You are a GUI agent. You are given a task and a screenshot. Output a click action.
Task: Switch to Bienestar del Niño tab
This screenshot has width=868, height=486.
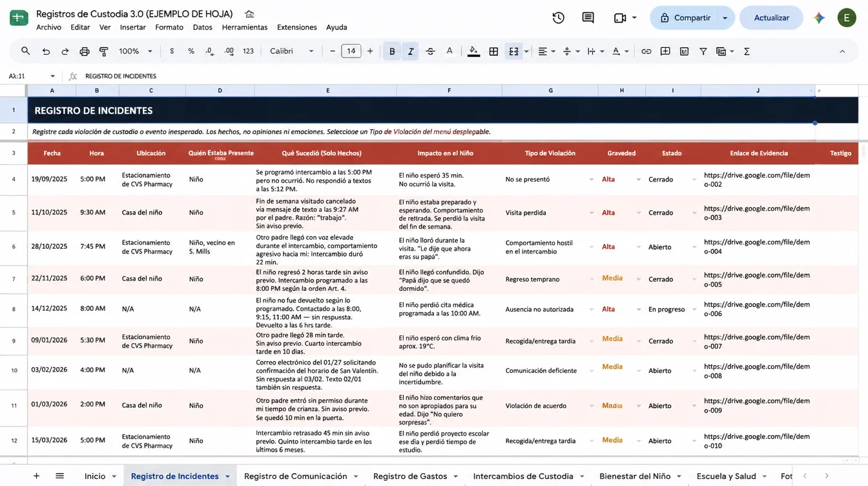(x=635, y=476)
